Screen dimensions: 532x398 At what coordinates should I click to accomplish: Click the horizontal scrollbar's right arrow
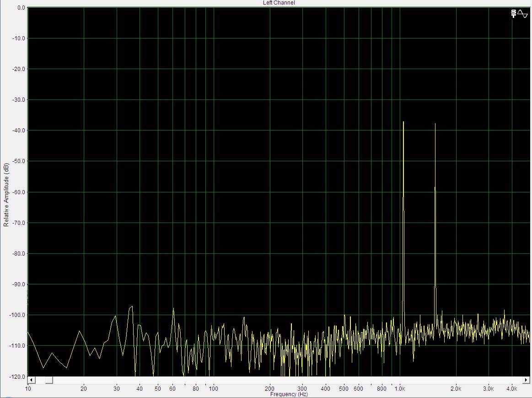pos(527,380)
